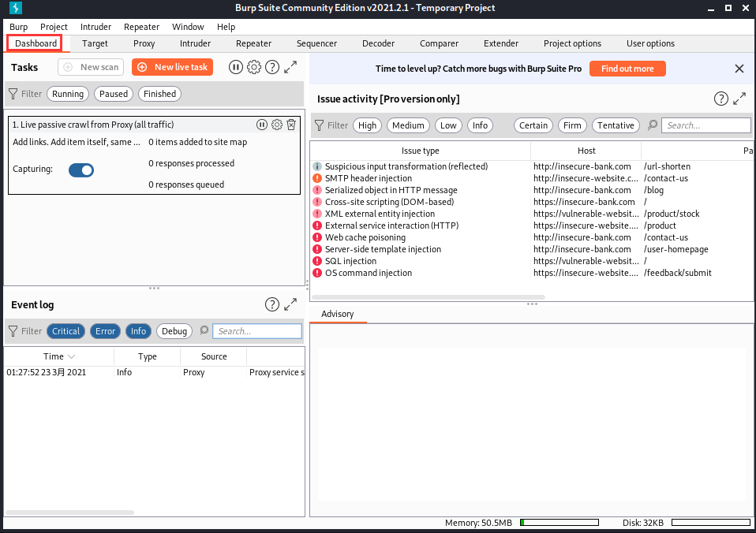
Task: Toggle Tentative confidence filter
Action: [x=616, y=125]
